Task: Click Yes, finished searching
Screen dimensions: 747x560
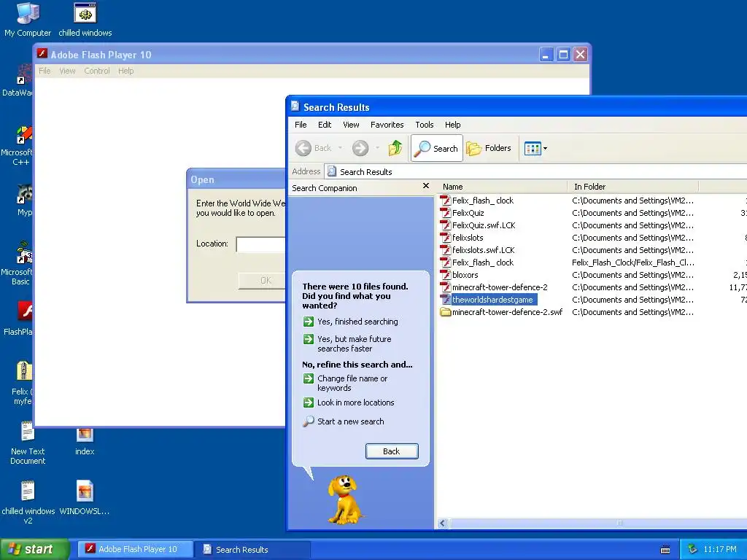Action: pos(351,322)
